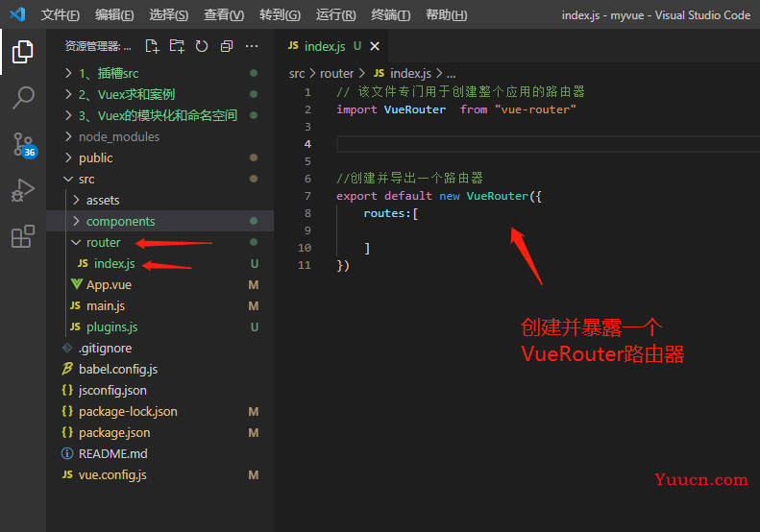This screenshot has width=760, height=532.
Task: Click the git icon beside .gitignore
Action: pos(67,348)
